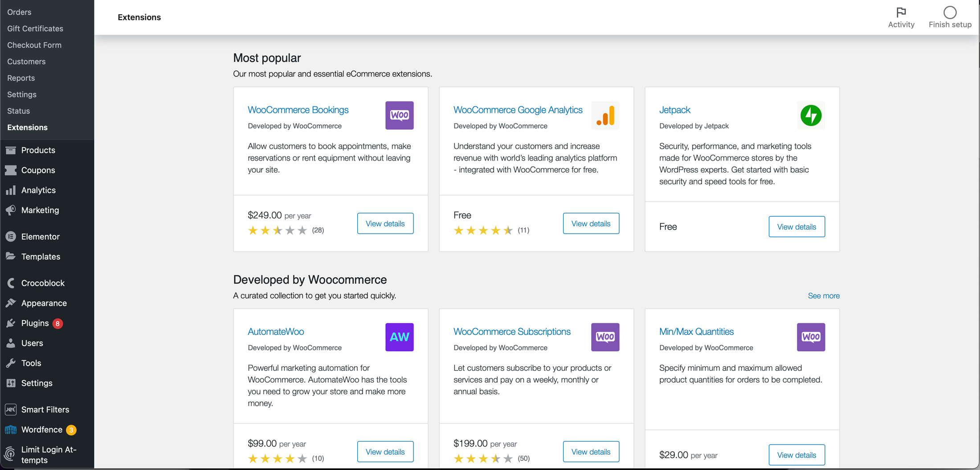Click the AutomateWoo title link
The image size is (980, 470).
click(276, 331)
